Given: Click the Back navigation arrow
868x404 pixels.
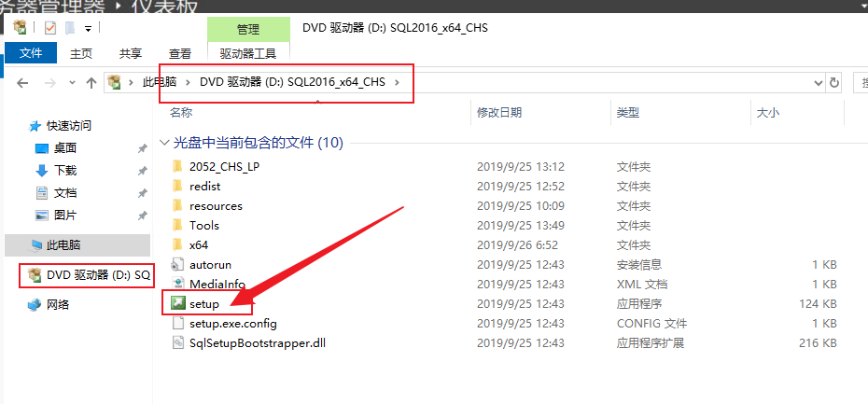Looking at the screenshot, I should click(22, 83).
